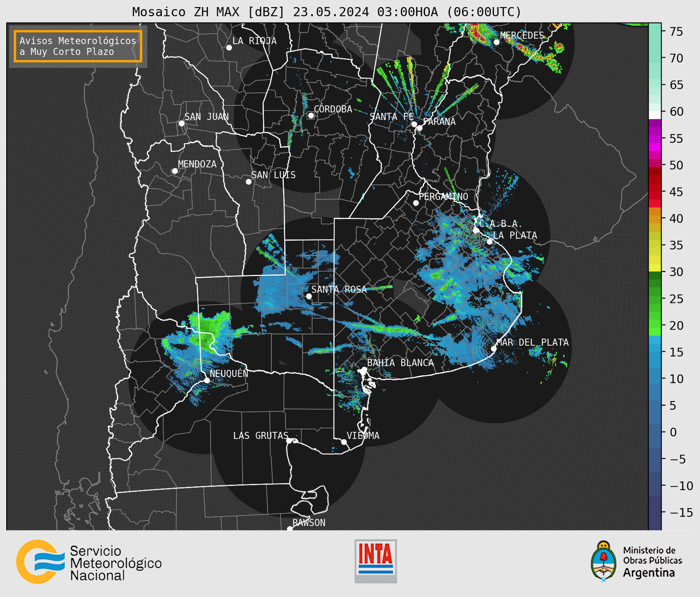Click the 60 dBZ white colorbar segment

[655, 115]
